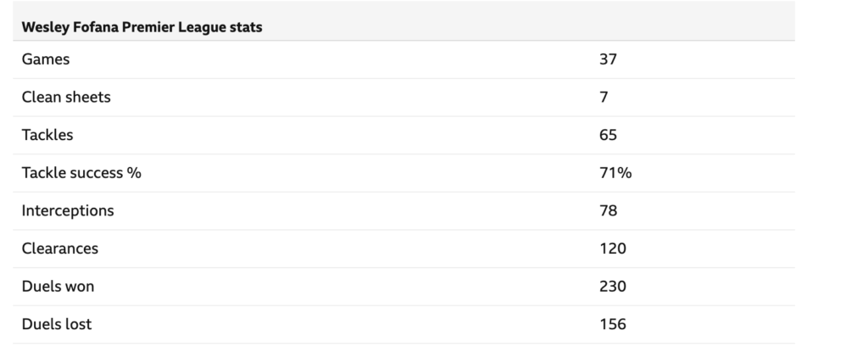Click the 71% tackle success value

tap(615, 173)
